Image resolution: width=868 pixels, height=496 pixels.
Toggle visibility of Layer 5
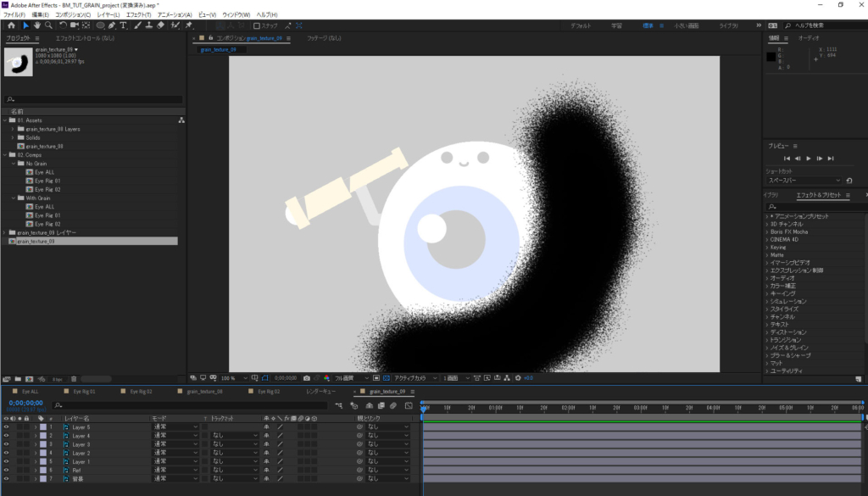(7, 427)
